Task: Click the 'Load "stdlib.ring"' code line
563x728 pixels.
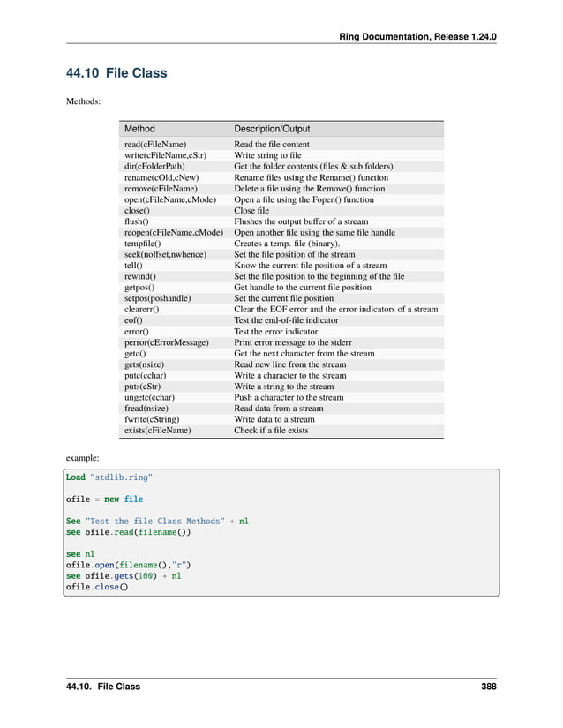Action: (109, 477)
